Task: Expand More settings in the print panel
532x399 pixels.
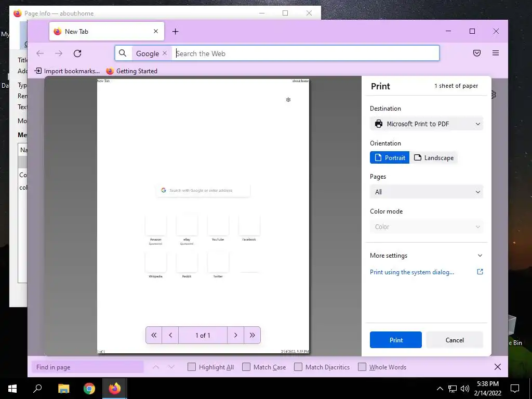Action: [427, 256]
